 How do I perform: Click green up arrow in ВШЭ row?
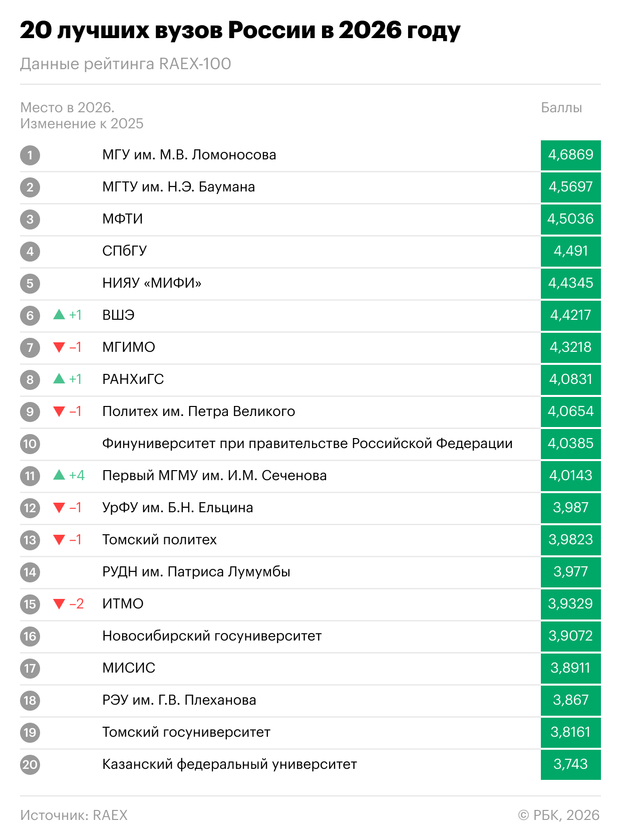(x=59, y=315)
